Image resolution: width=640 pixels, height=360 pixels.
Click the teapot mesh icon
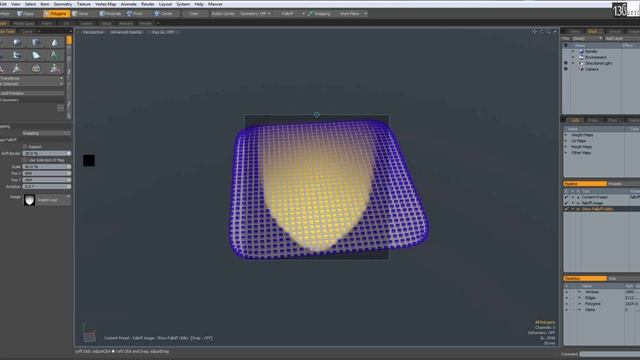(x=36, y=68)
